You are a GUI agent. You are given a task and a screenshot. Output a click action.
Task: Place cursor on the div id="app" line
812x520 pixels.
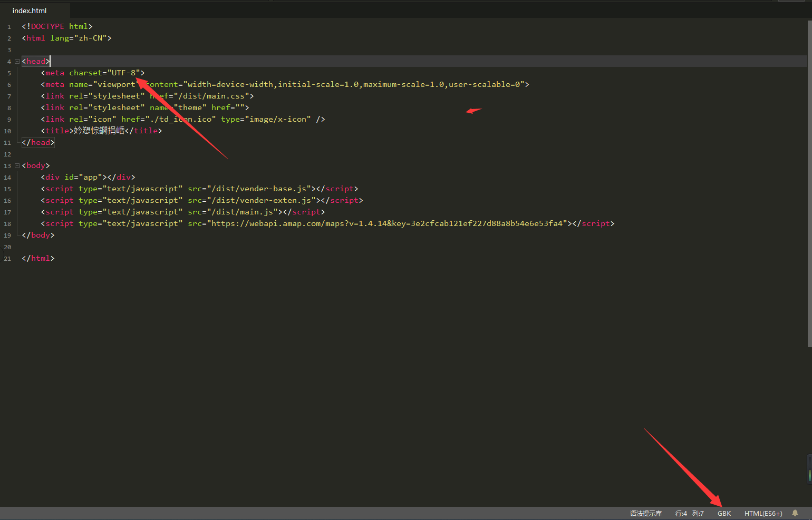point(88,177)
